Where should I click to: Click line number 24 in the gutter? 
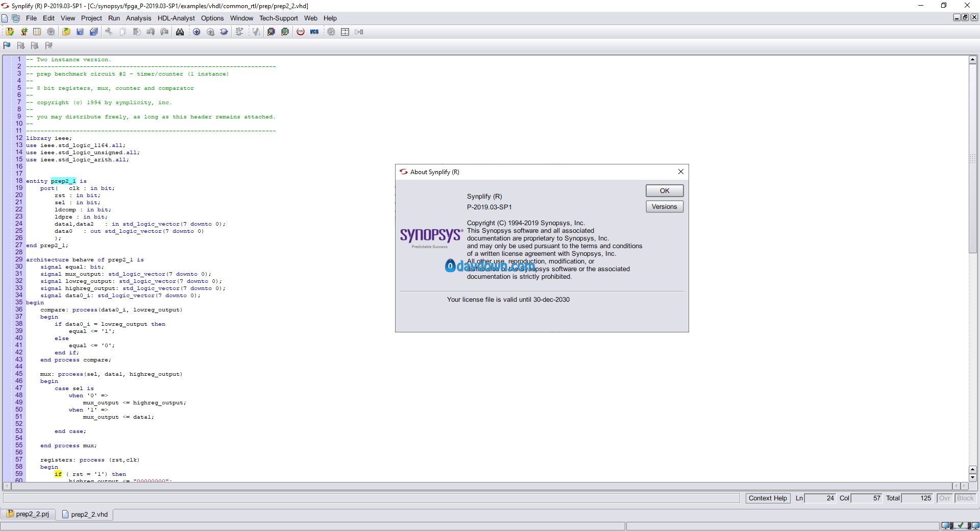point(19,224)
